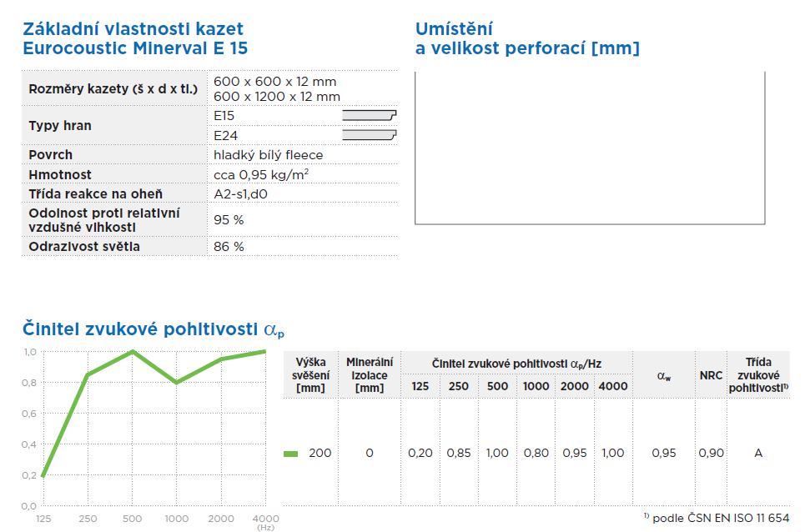Click the chart y-axis label '1,0'

[x=30, y=352]
